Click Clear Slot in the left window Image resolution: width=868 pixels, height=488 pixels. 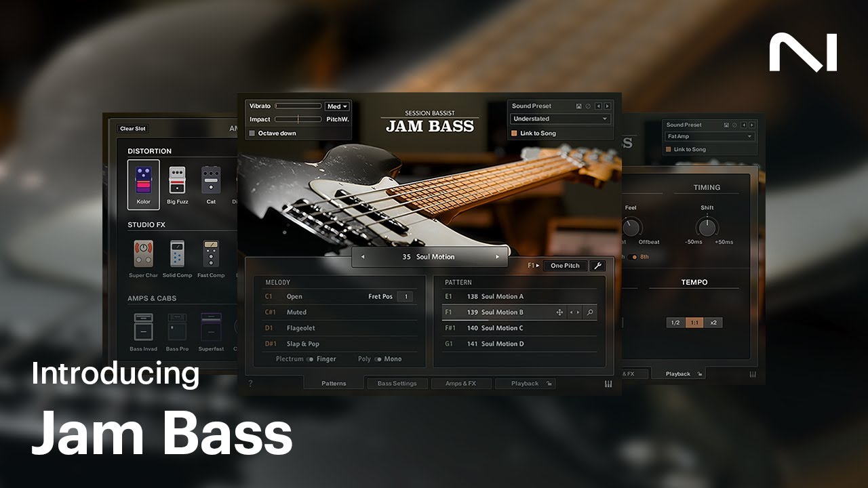pyautogui.click(x=132, y=129)
